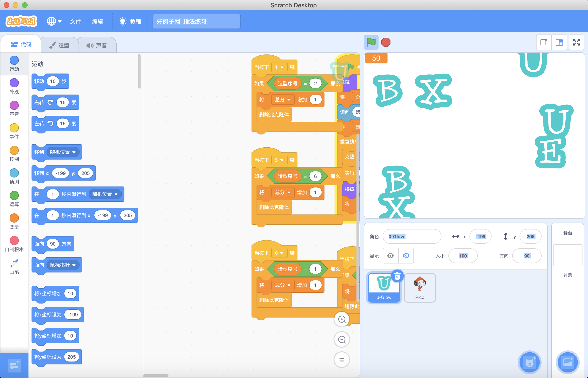Select the 侦测 block category

[x=14, y=176]
